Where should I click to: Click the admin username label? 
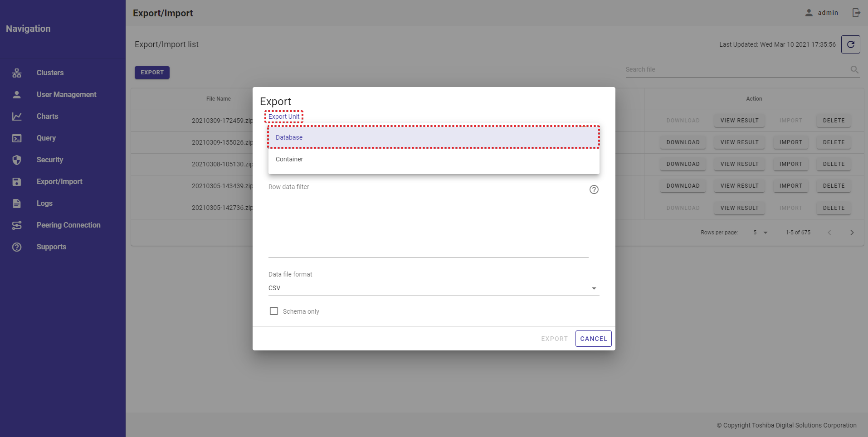click(828, 13)
